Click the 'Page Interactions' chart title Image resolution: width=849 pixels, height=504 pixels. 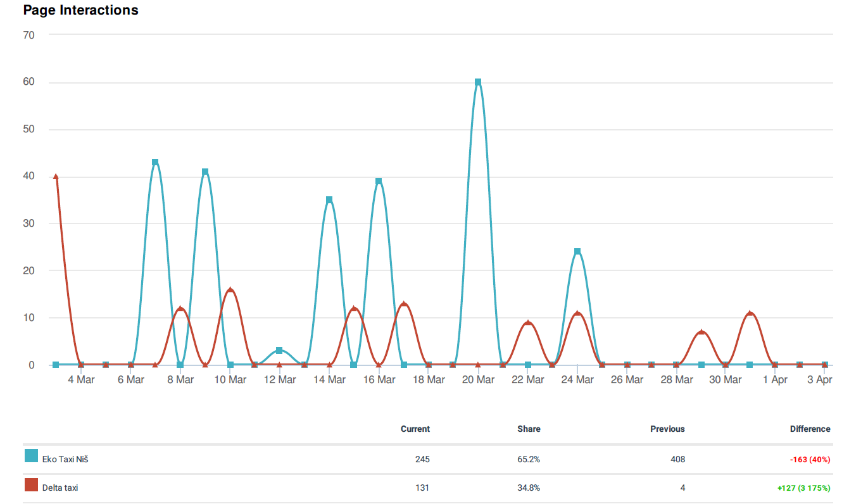point(80,10)
